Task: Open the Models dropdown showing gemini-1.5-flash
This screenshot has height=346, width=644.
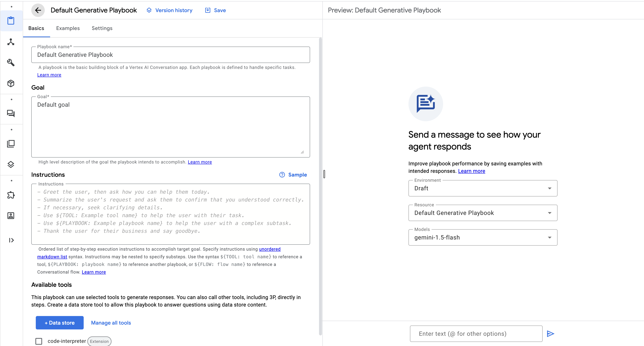Action: point(483,238)
